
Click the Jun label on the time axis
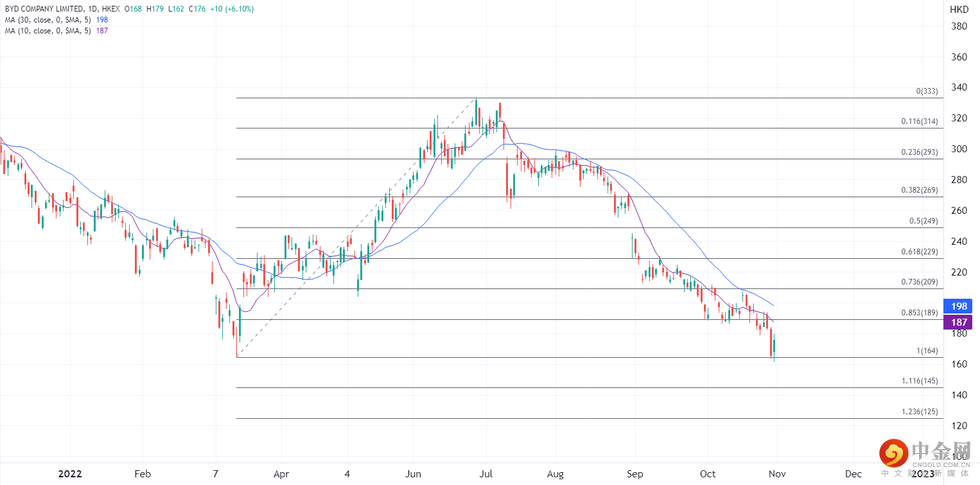click(413, 474)
